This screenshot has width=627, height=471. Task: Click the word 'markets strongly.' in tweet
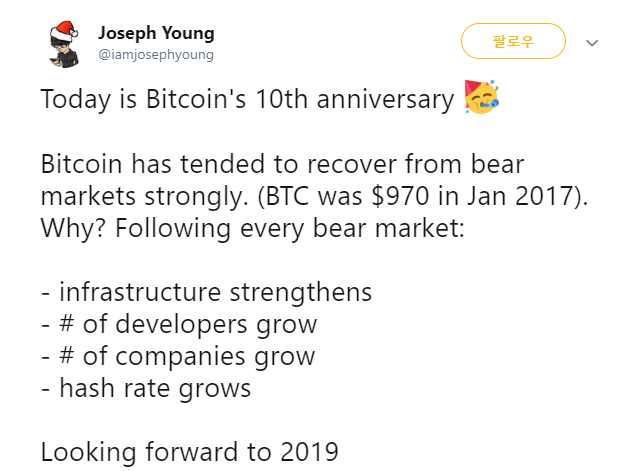click(x=148, y=197)
